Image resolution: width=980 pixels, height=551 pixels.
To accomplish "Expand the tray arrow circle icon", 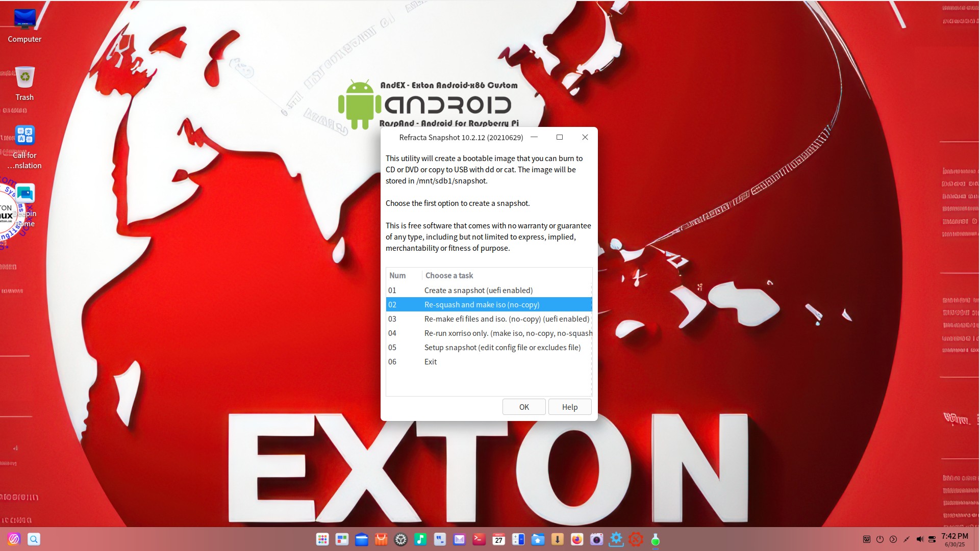I will click(893, 539).
